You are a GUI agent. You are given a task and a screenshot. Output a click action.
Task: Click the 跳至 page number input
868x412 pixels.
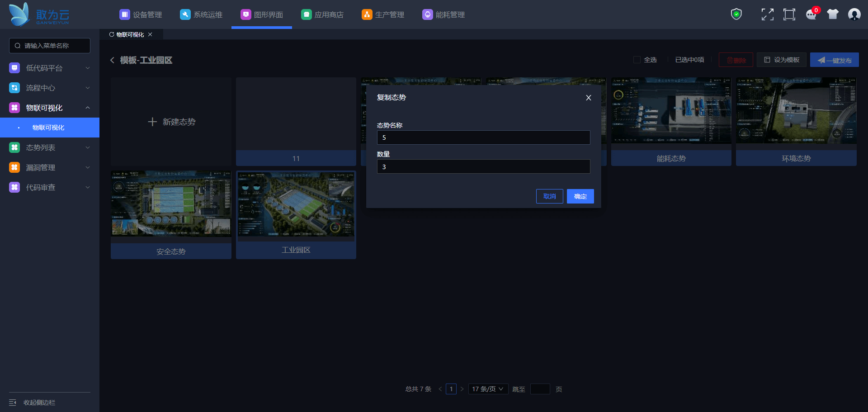click(x=540, y=389)
